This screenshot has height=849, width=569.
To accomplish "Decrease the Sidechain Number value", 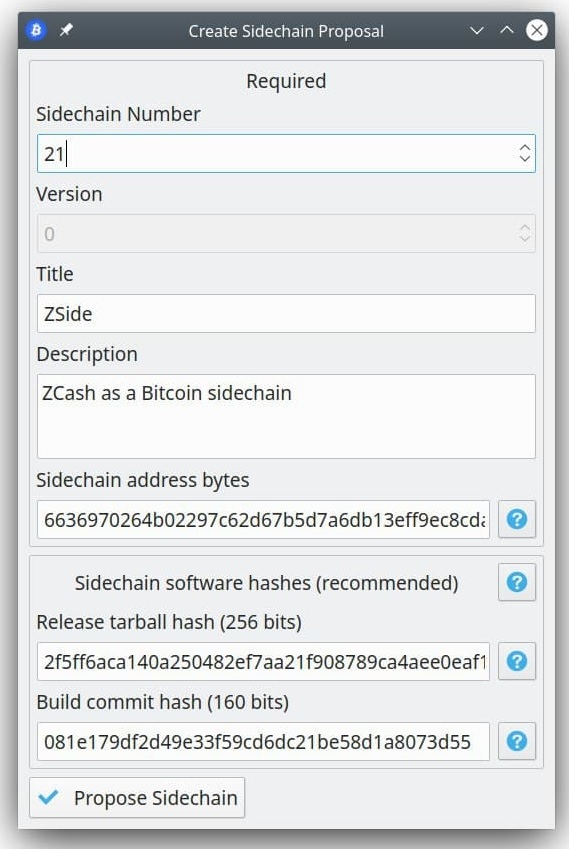I will 524,159.
